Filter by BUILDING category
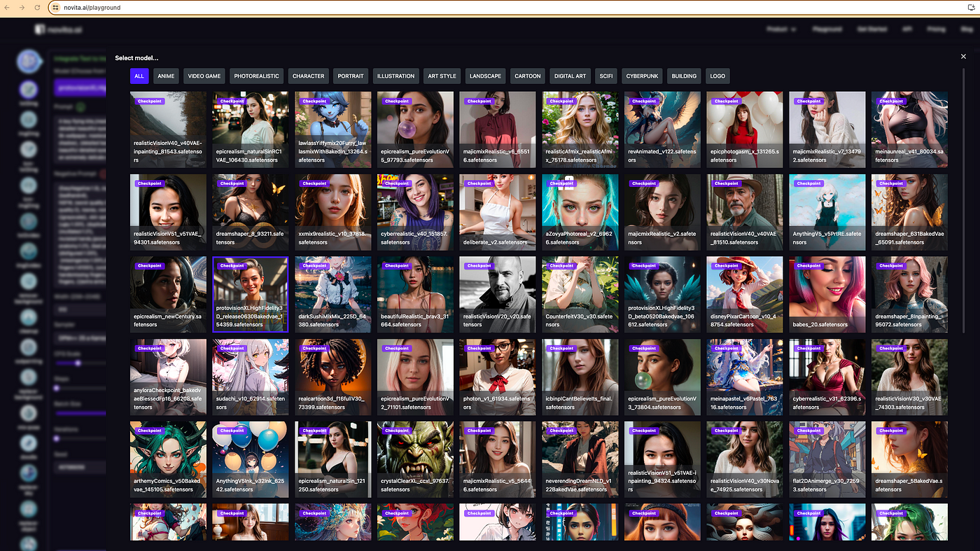The width and height of the screenshot is (980, 551). tap(684, 76)
